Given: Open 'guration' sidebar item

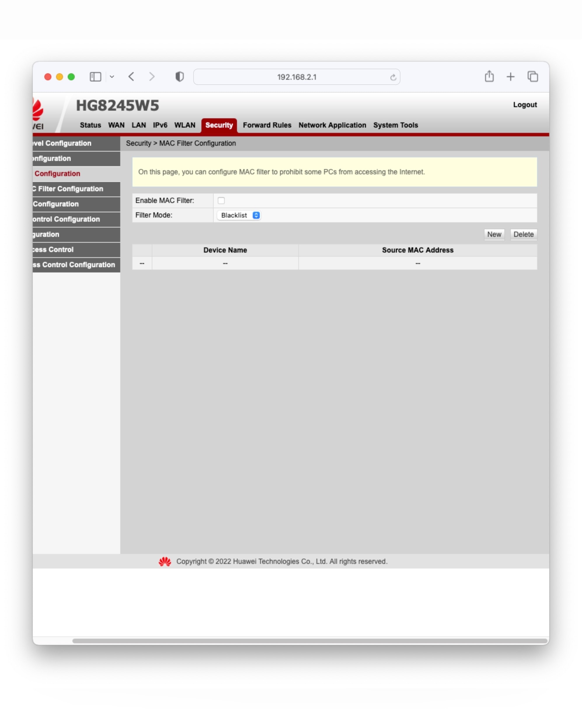Looking at the screenshot, I should click(x=76, y=235).
